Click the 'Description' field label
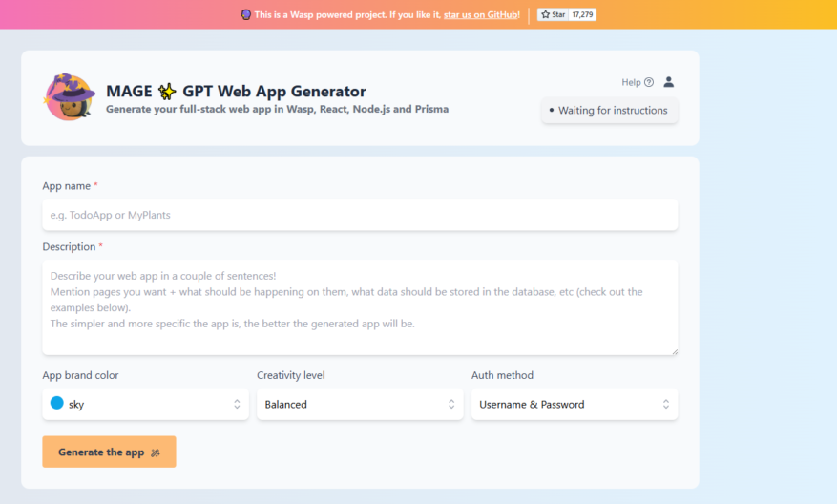This screenshot has width=837, height=504. pyautogui.click(x=69, y=246)
